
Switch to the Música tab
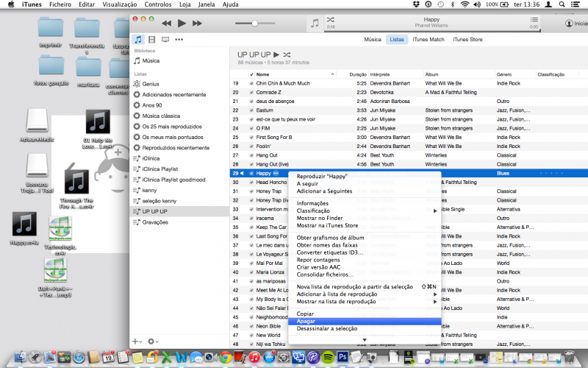click(x=373, y=40)
